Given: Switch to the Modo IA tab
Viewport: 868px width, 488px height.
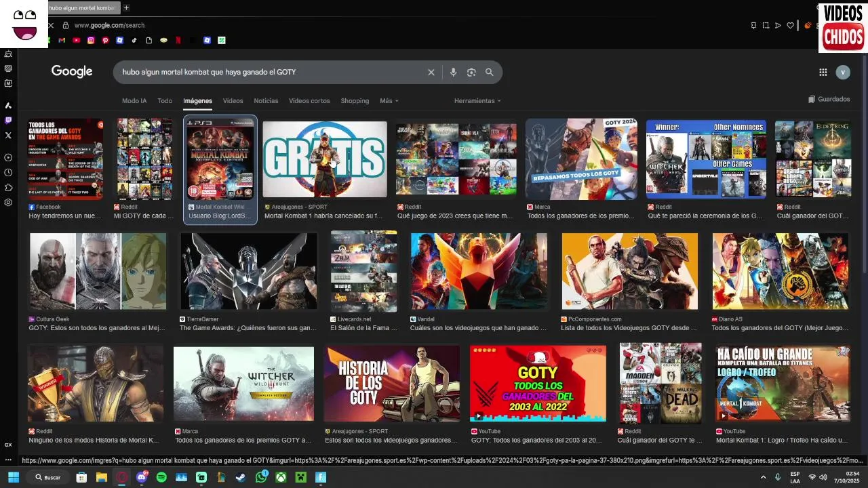Looking at the screenshot, I should (134, 100).
